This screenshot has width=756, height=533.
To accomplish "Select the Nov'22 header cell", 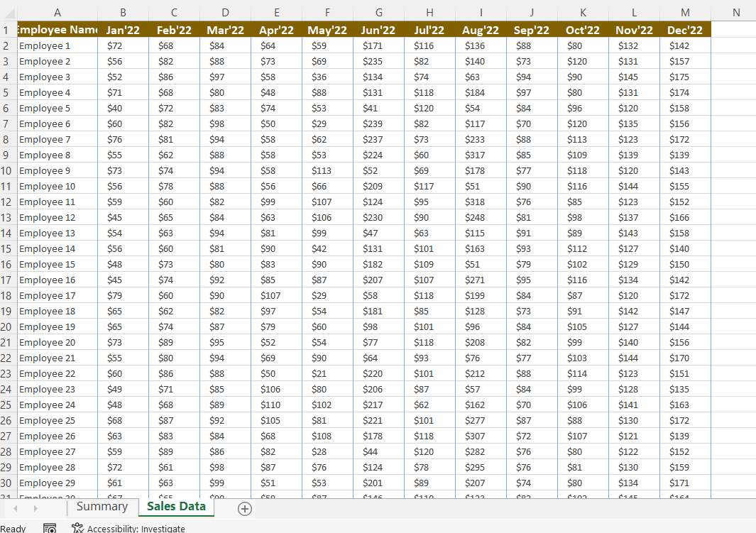I will pos(633,30).
